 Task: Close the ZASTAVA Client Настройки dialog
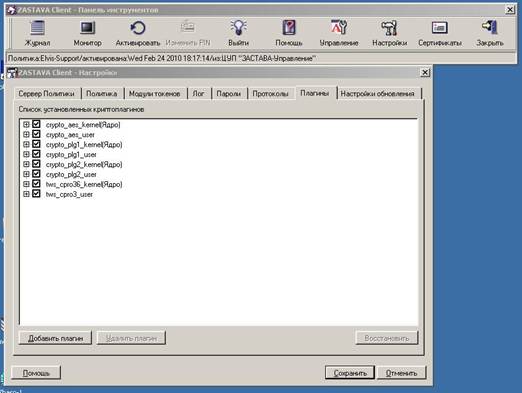(425, 72)
